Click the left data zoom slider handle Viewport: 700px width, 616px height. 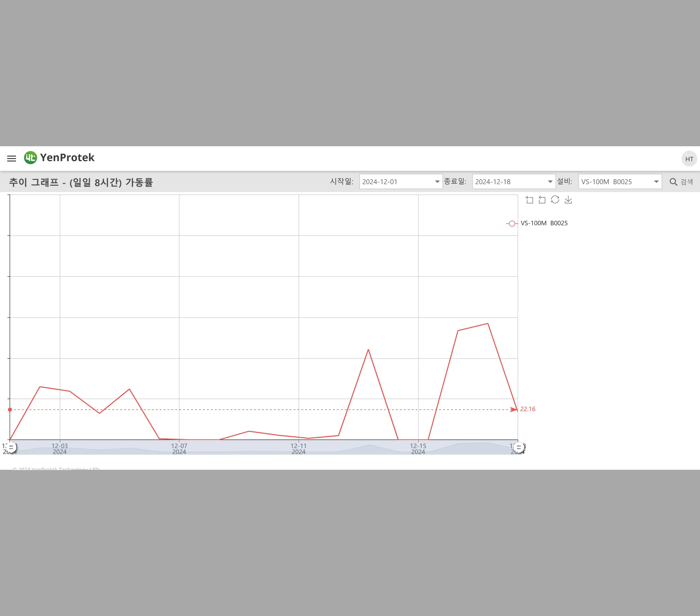pos(11,447)
